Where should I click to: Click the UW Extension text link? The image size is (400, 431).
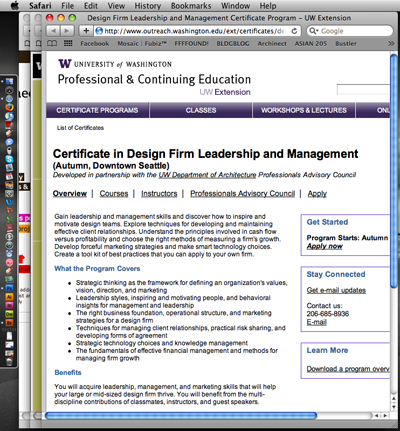coord(225,92)
